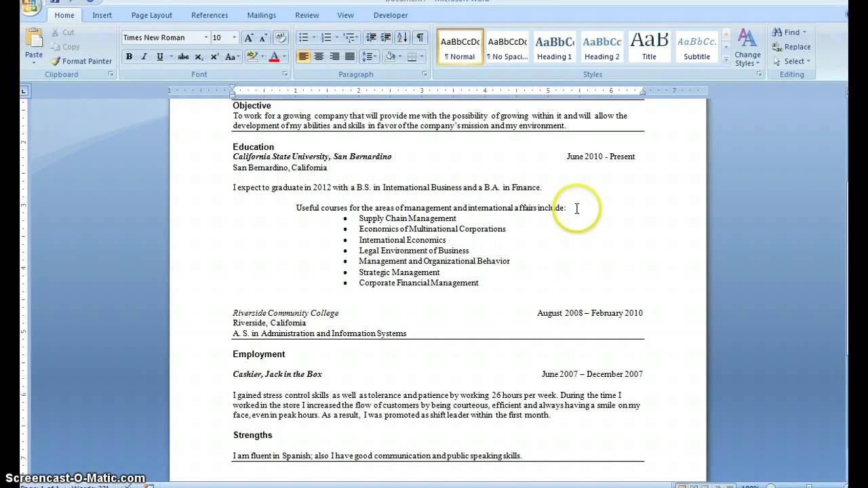The image size is (868, 488).
Task: Open the Times New Roman font dropdown
Action: (205, 38)
